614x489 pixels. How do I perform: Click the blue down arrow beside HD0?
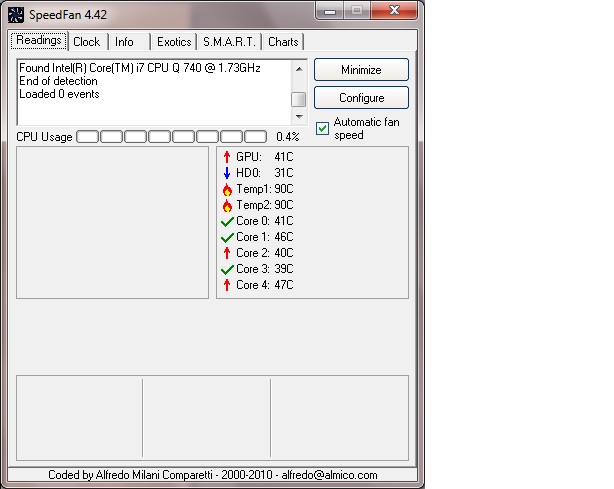coord(227,173)
